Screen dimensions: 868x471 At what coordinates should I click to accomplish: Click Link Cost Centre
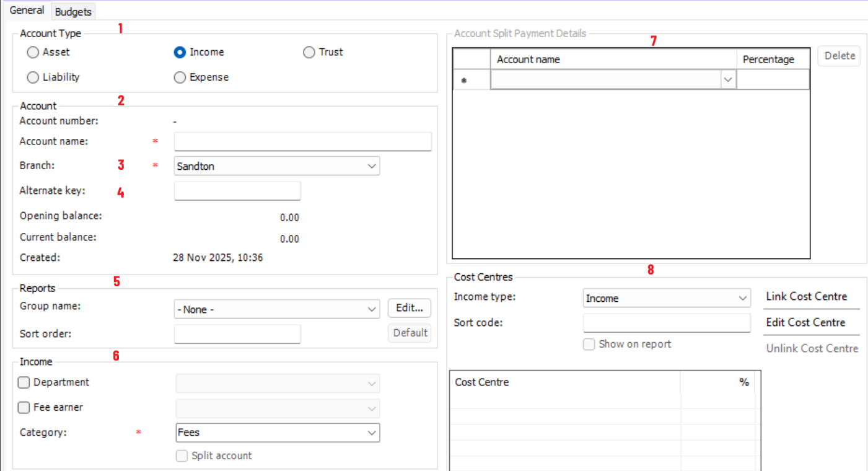point(806,297)
